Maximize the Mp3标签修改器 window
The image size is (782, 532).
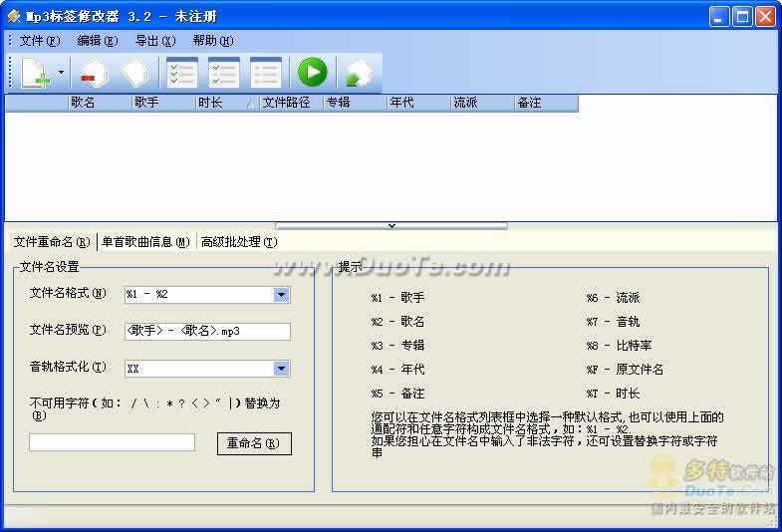pos(741,17)
